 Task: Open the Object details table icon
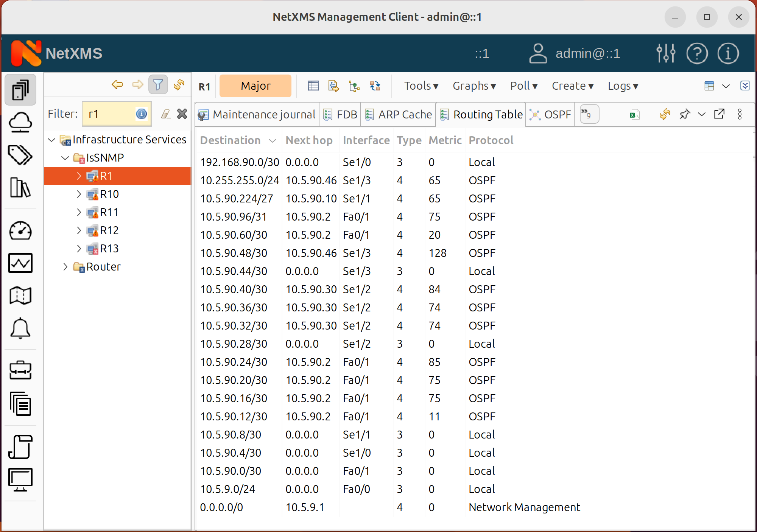(313, 86)
